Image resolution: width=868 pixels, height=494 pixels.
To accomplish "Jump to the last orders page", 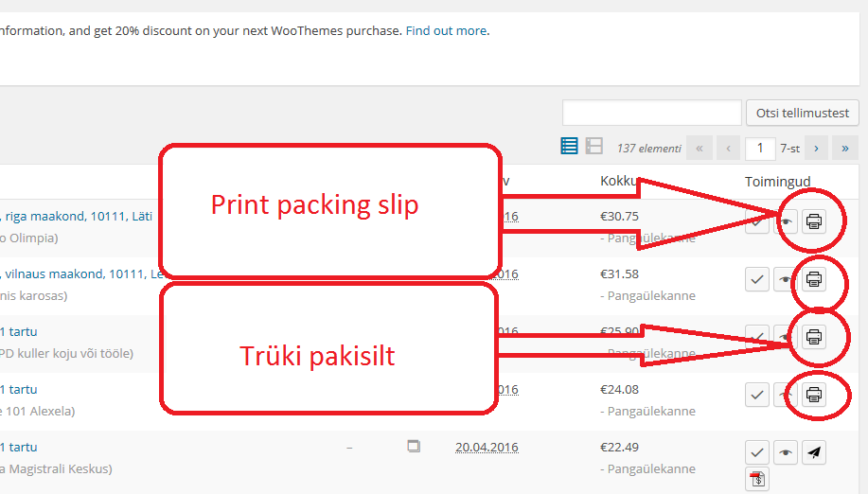I will point(844,149).
